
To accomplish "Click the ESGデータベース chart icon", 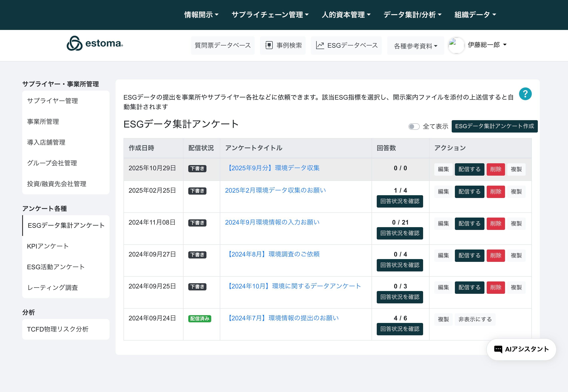I will [320, 46].
